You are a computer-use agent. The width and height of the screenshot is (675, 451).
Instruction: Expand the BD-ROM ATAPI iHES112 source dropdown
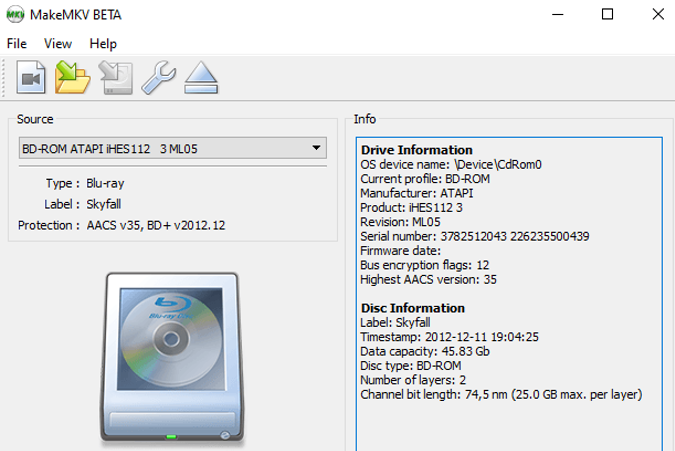pos(173,148)
